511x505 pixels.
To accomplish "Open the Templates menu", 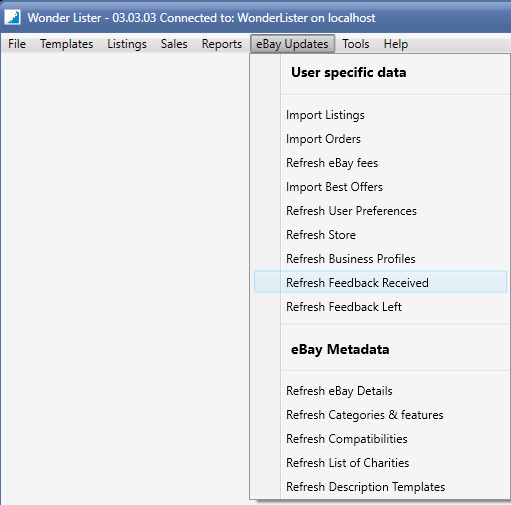I will click(66, 44).
